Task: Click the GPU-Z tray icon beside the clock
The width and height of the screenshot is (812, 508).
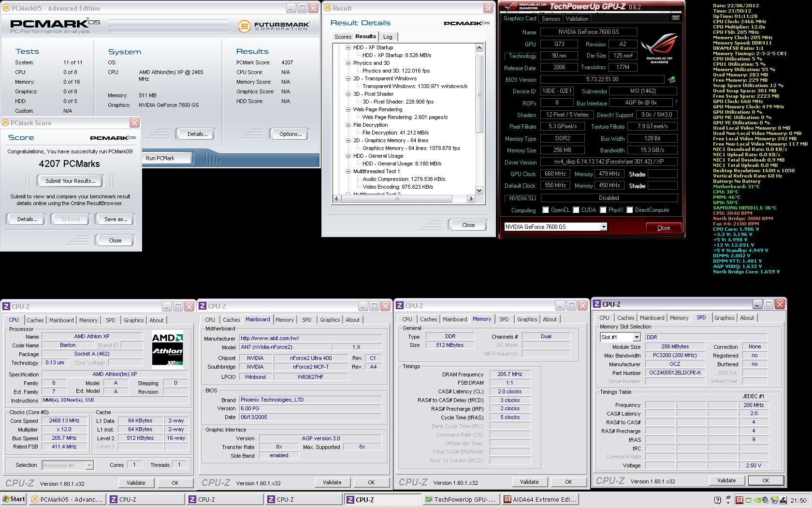Action: pos(783,500)
